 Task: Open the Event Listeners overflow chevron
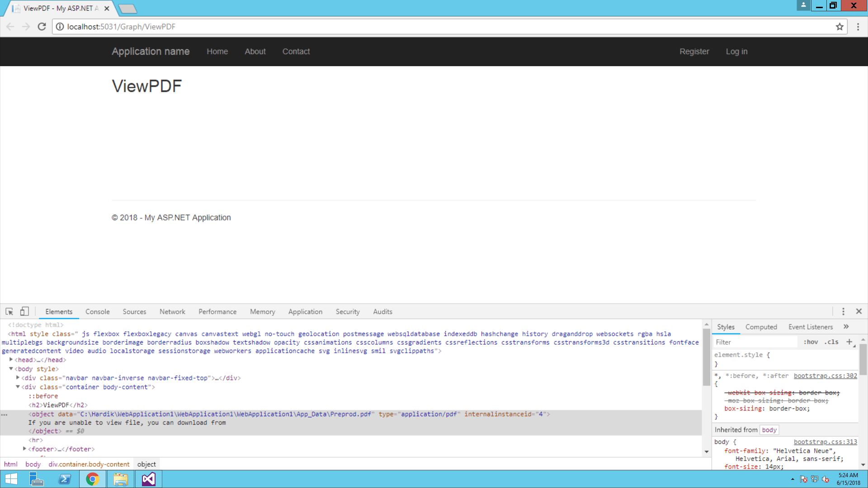846,326
